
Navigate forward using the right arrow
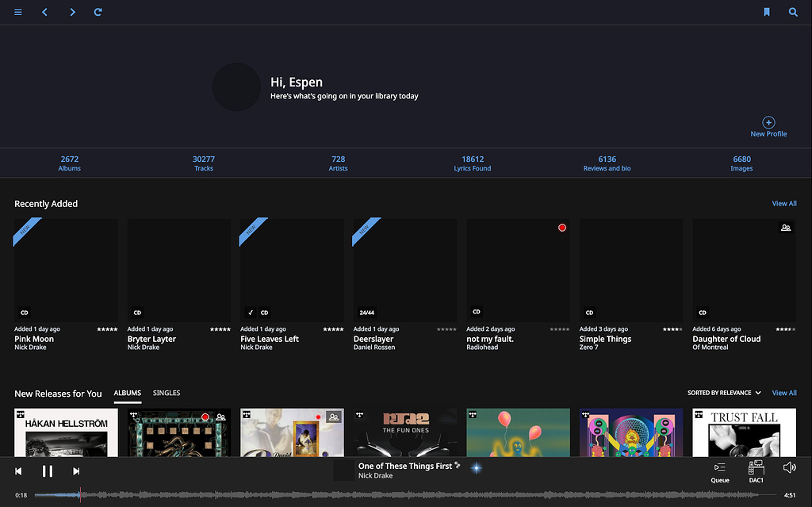point(71,12)
